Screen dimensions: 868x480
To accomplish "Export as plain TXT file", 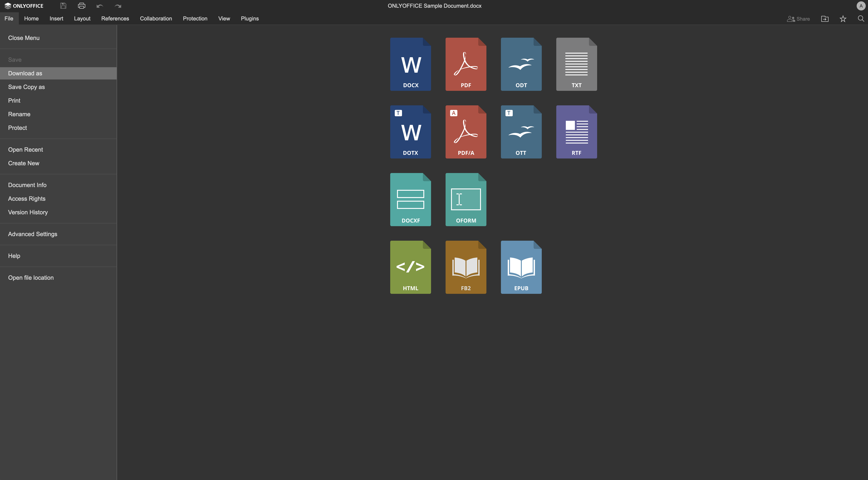I will click(x=576, y=64).
